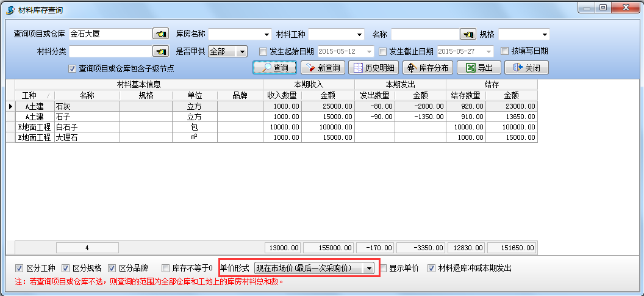This screenshot has width=644, height=296.
Task: Start a 新查询 new query
Action: click(323, 68)
